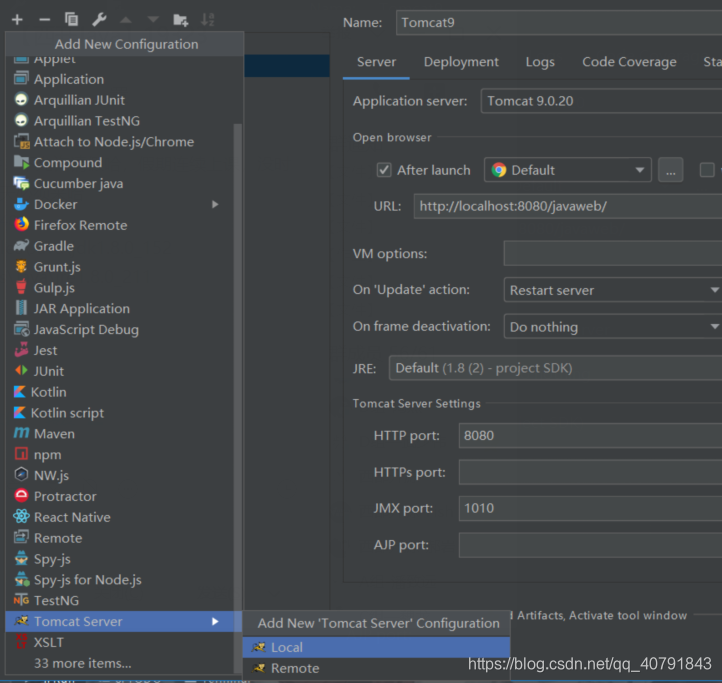Choose Remote Tomcat Server configuration
This screenshot has width=722, height=683.
[376, 668]
